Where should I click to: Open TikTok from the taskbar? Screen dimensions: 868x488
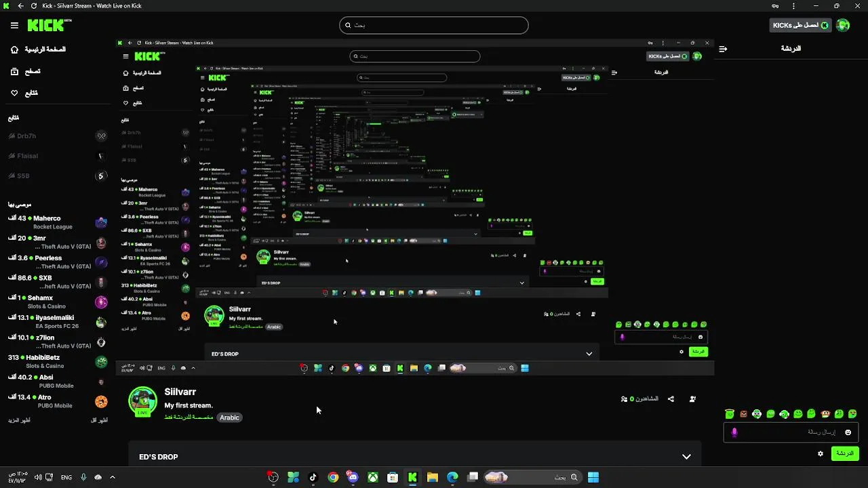[313, 477]
